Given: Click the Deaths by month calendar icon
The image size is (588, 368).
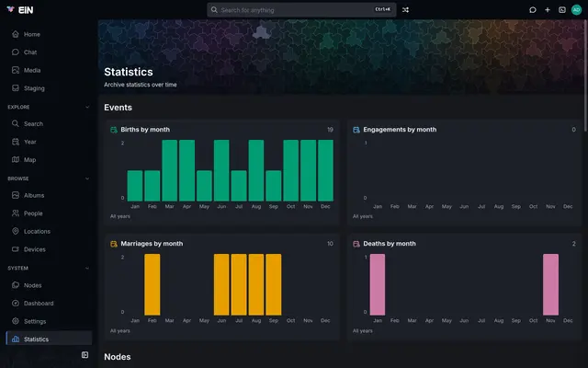Looking at the screenshot, I should [356, 244].
